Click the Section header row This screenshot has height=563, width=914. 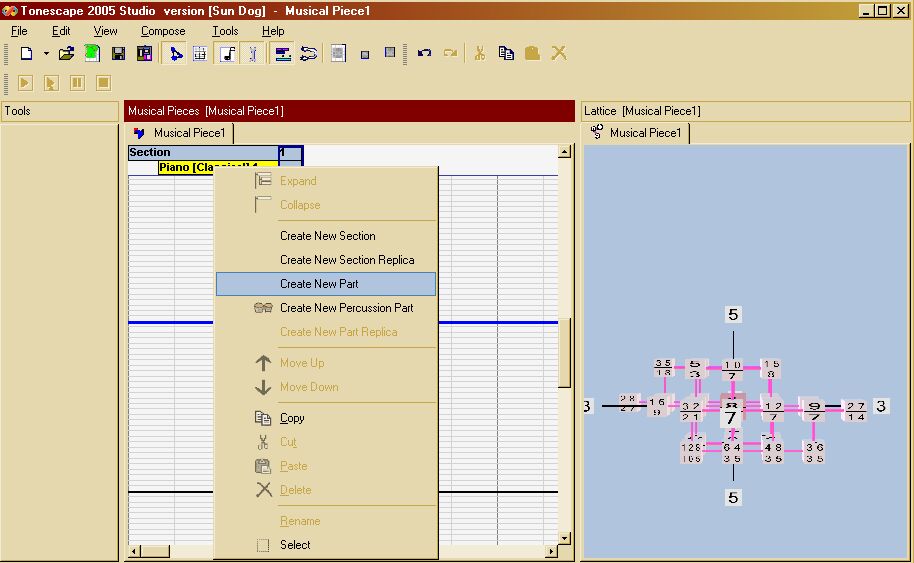click(x=203, y=153)
